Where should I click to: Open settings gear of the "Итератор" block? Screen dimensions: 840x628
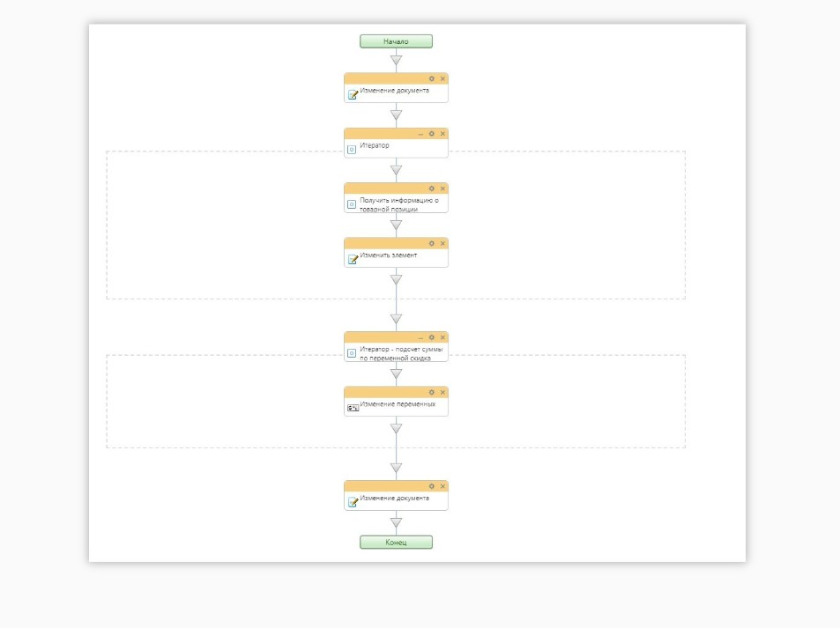pyautogui.click(x=432, y=134)
